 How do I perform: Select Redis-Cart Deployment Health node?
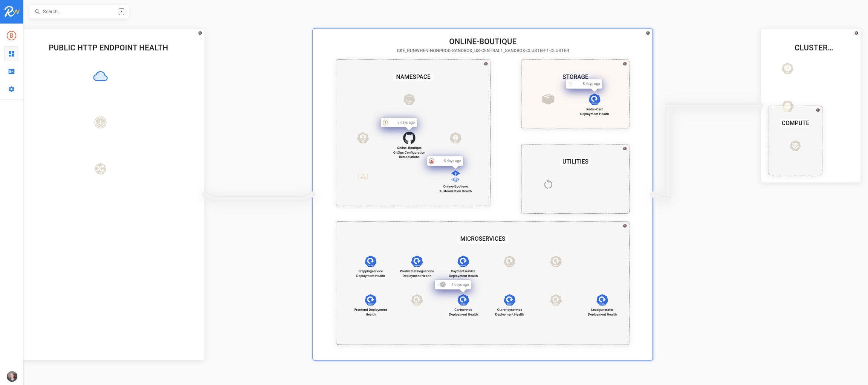pos(594,99)
